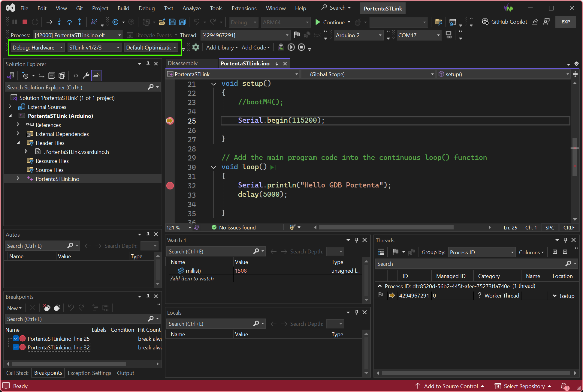Uncheck the line 25 breakpoint checkbox
Screen dimensions: 583x392
click(x=16, y=339)
